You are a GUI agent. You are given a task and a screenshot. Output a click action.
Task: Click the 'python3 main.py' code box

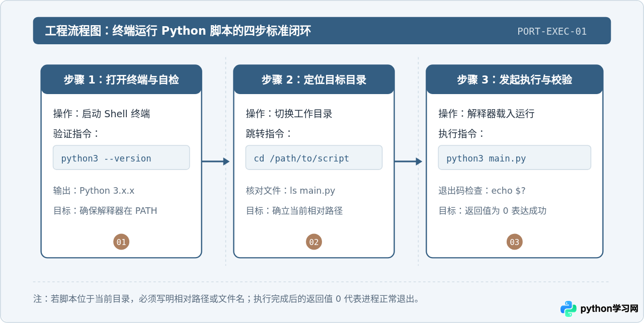click(514, 157)
